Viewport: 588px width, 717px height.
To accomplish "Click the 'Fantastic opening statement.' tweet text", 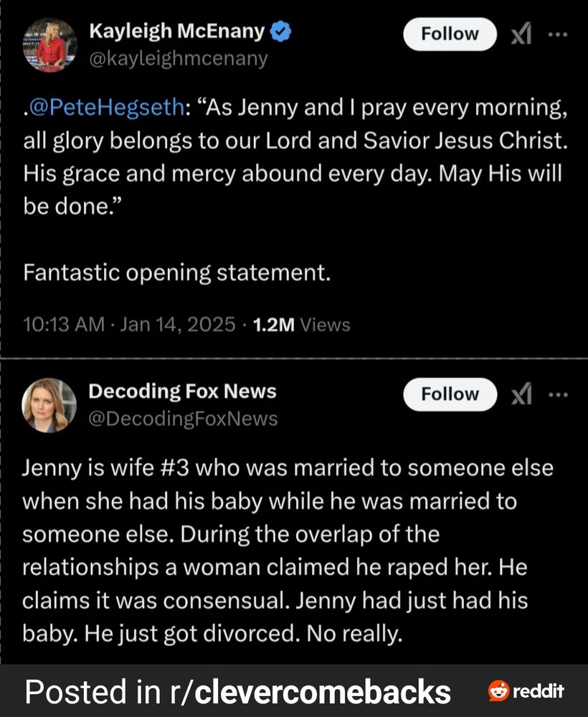I will [177, 273].
